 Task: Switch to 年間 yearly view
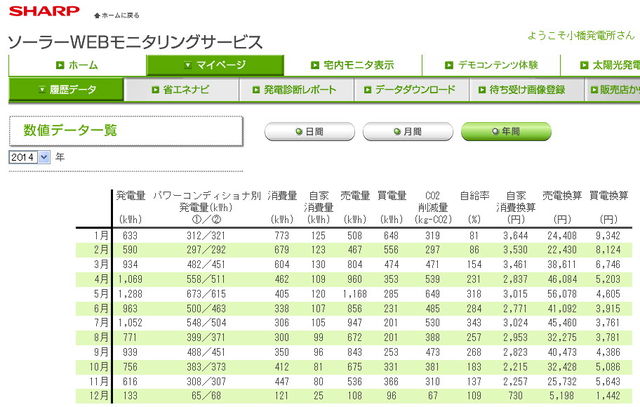(x=506, y=131)
